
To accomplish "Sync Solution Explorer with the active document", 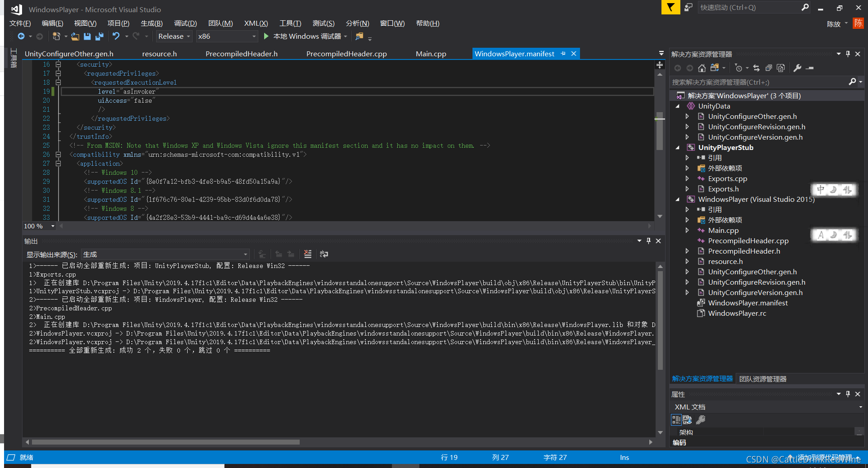I will [x=756, y=68].
